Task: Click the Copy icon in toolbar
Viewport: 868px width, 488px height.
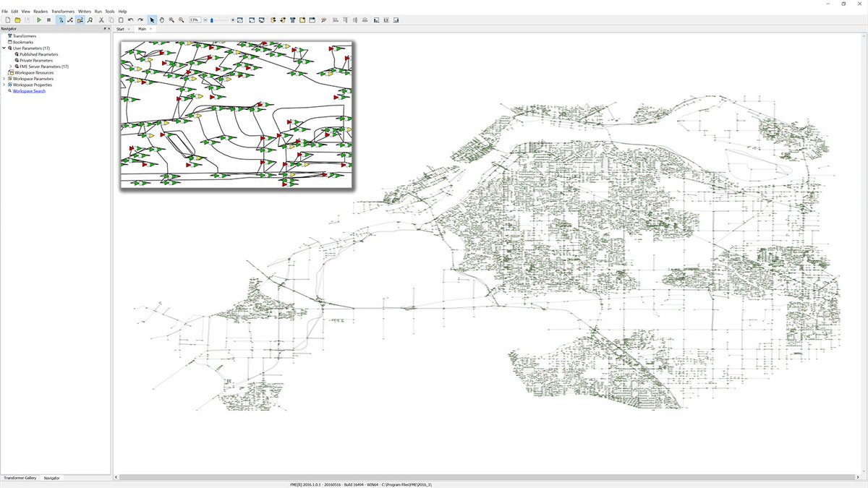Action: click(x=111, y=20)
